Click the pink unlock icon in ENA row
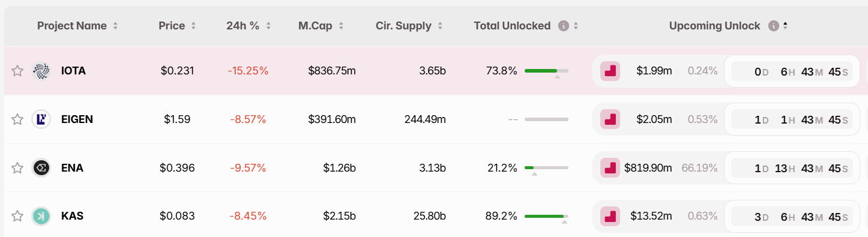 (x=610, y=168)
